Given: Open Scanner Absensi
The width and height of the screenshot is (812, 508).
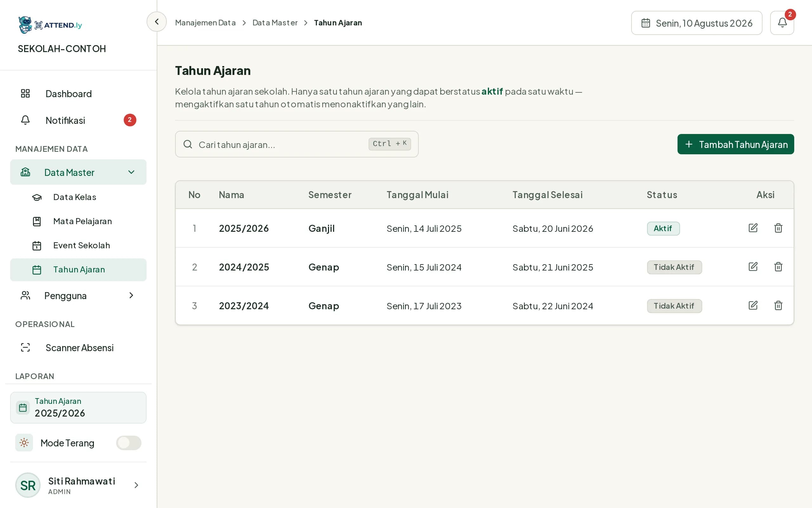Looking at the screenshot, I should (x=78, y=347).
